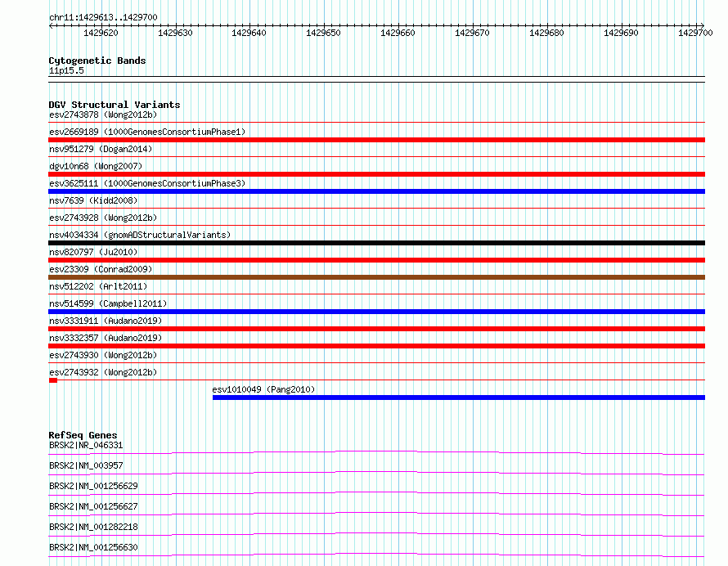728x566 pixels.
Task: Open variant esv2743932 (Wong2012b)
Action: [x=103, y=372]
